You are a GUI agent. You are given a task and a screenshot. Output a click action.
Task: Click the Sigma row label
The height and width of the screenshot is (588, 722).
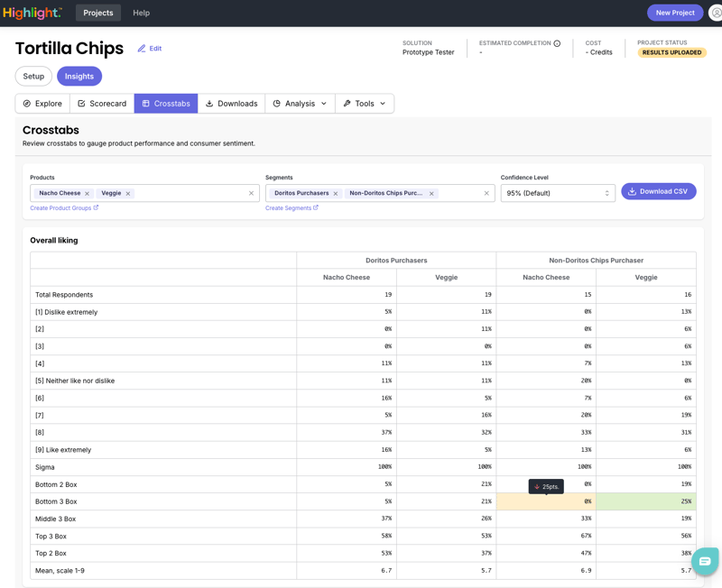[44, 467]
